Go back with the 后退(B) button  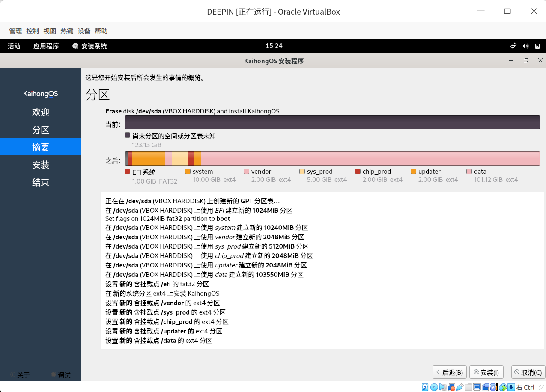tap(450, 372)
